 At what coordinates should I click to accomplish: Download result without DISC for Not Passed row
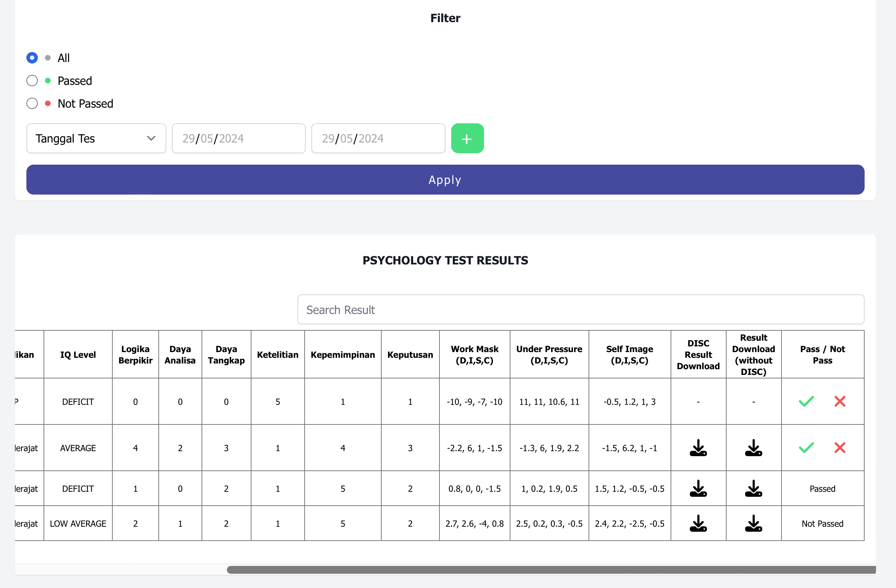[753, 523]
